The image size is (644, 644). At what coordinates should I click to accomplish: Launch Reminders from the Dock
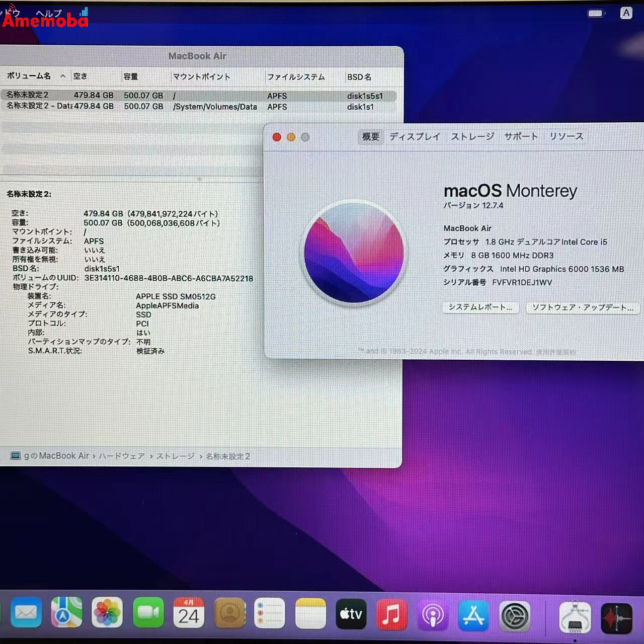point(270,614)
